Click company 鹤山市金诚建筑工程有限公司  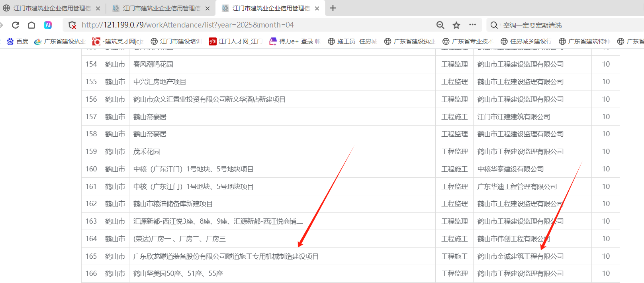coord(521,256)
